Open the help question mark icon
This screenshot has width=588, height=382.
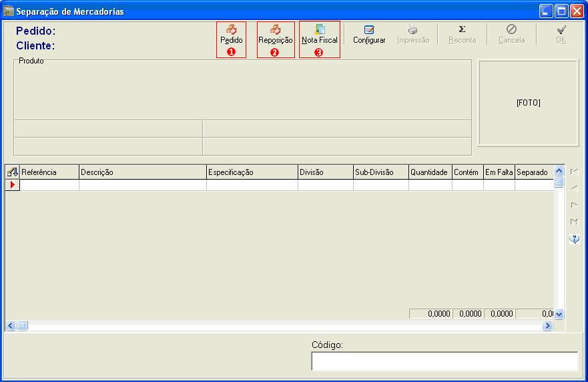tap(574, 238)
